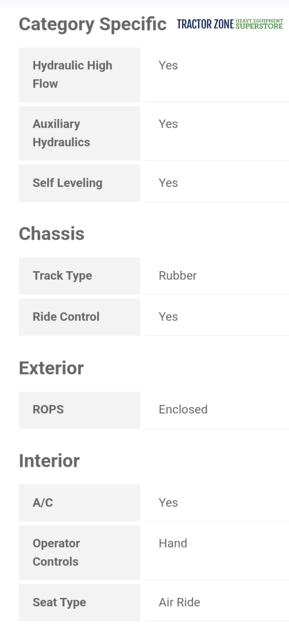289x644 pixels.
Task: Click the Air Ride seat value
Action: 179,603
